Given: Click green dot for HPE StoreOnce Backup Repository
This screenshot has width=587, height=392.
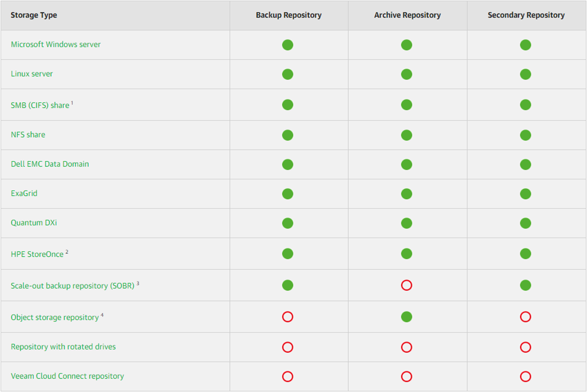Looking at the screenshot, I should [287, 254].
